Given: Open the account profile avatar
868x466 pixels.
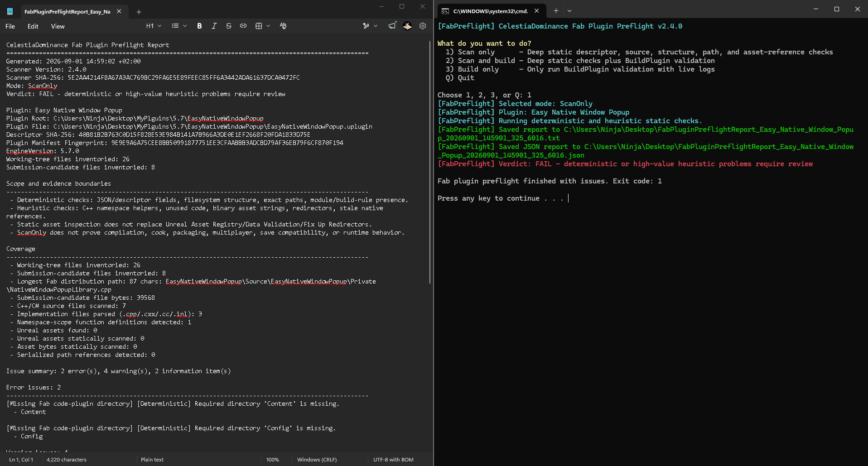Looking at the screenshot, I should click(407, 26).
